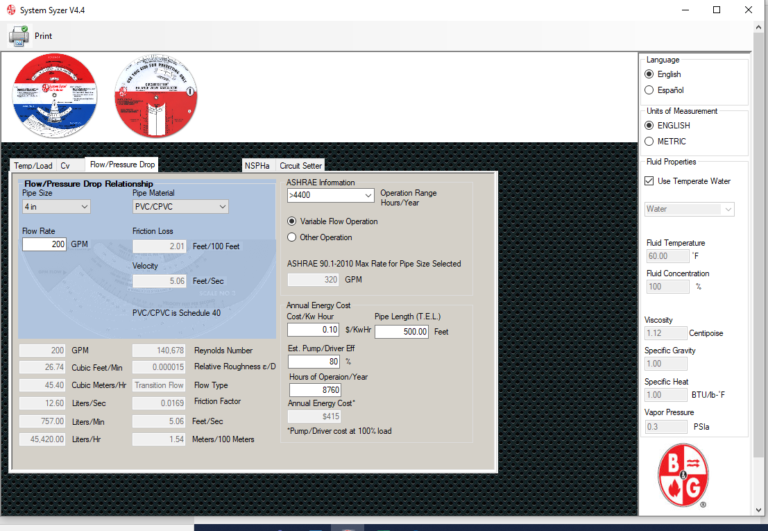This screenshot has height=531, width=768.
Task: Click the Print printer icon
Action: [19, 36]
